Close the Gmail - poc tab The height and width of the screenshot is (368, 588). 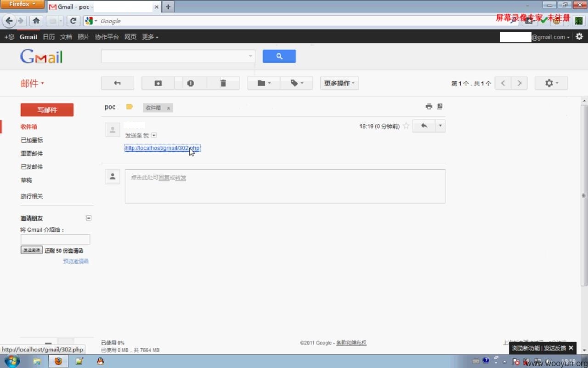tap(157, 7)
